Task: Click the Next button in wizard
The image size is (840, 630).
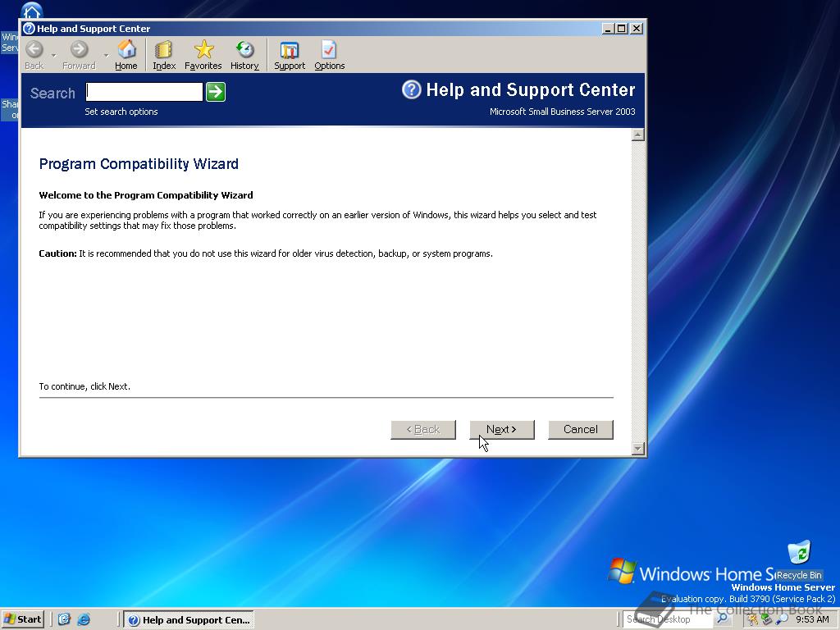Action: click(502, 430)
